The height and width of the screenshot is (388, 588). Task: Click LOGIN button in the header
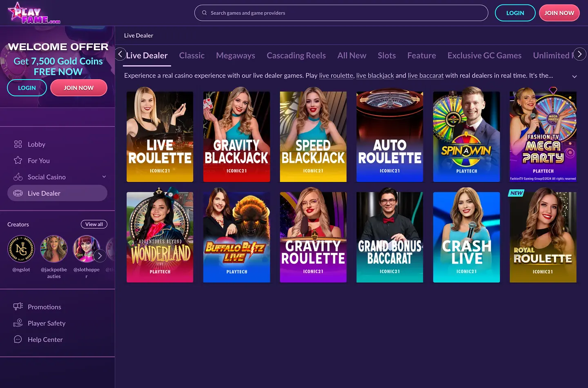pyautogui.click(x=515, y=13)
